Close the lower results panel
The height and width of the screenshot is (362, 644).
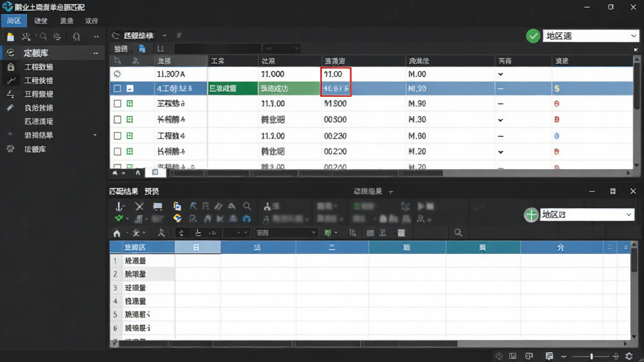[633, 191]
